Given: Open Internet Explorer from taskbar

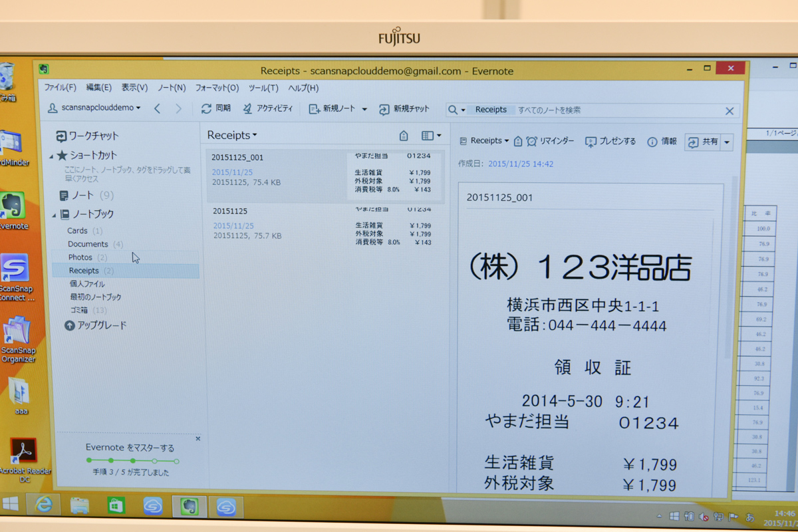Looking at the screenshot, I should pos(44,505).
